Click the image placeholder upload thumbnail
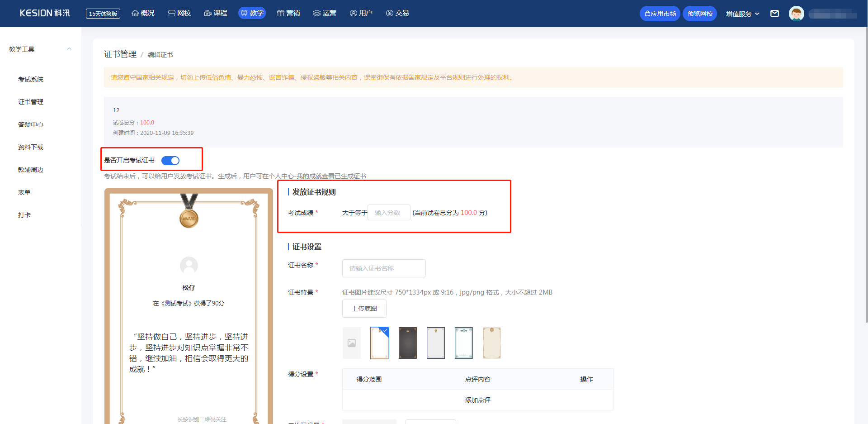 [352, 343]
